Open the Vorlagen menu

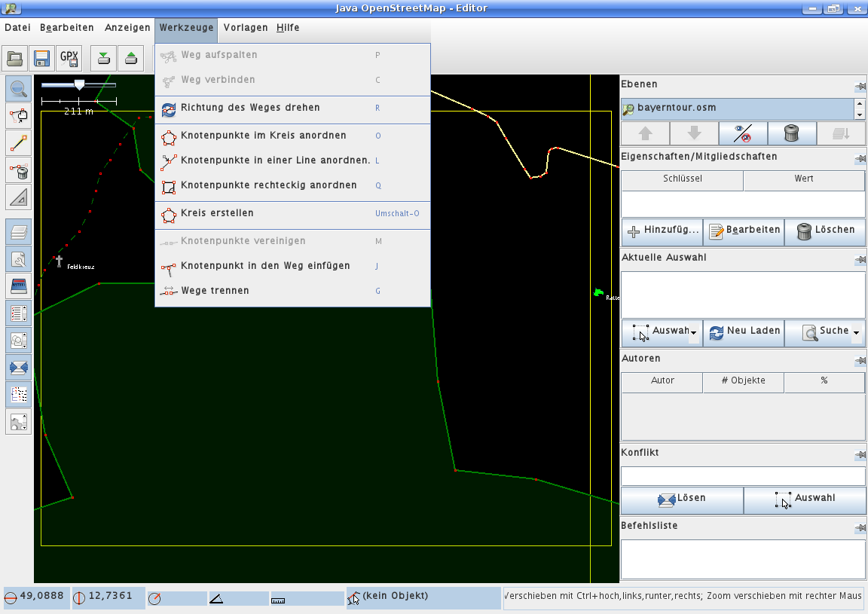pyautogui.click(x=246, y=28)
